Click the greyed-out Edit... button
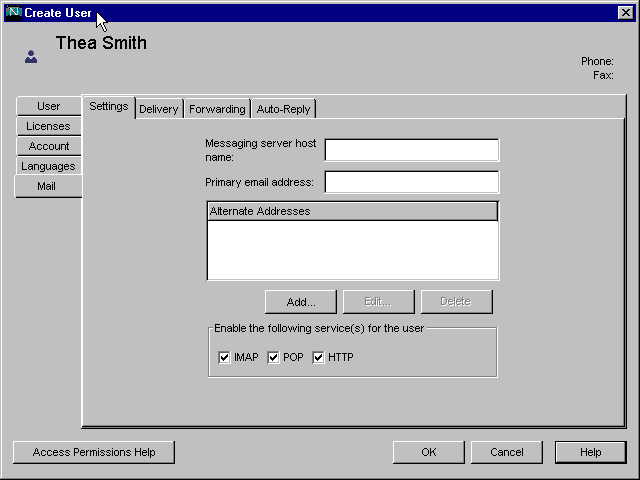This screenshot has width=640, height=480. 378,302
